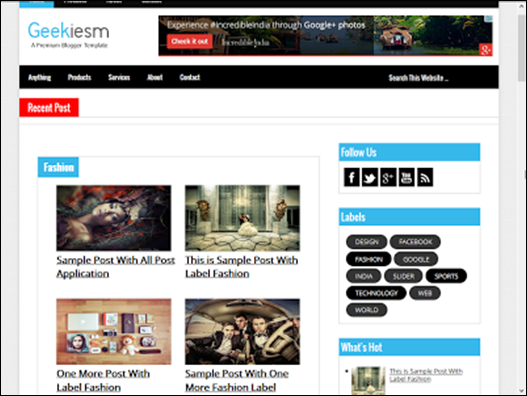Open the What's Hot post thumbnail
Viewport: 527px width, 396px height.
(x=368, y=380)
